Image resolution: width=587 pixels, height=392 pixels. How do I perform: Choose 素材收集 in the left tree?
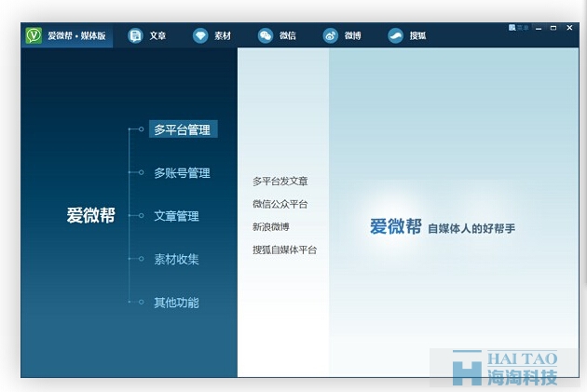pos(176,259)
